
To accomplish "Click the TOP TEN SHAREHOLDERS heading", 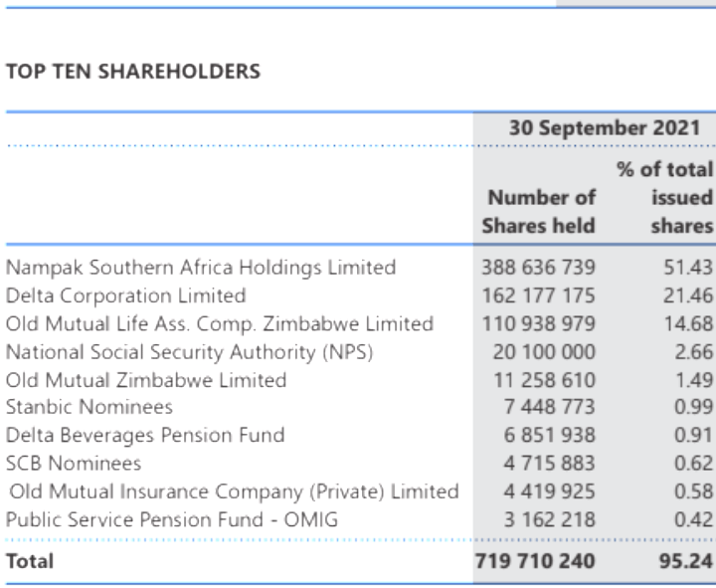I will click(133, 72).
